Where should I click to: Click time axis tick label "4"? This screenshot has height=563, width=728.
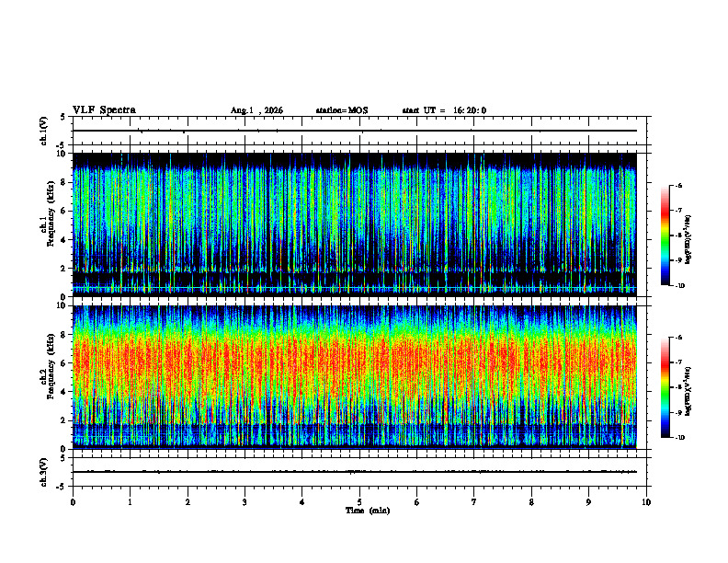point(302,502)
